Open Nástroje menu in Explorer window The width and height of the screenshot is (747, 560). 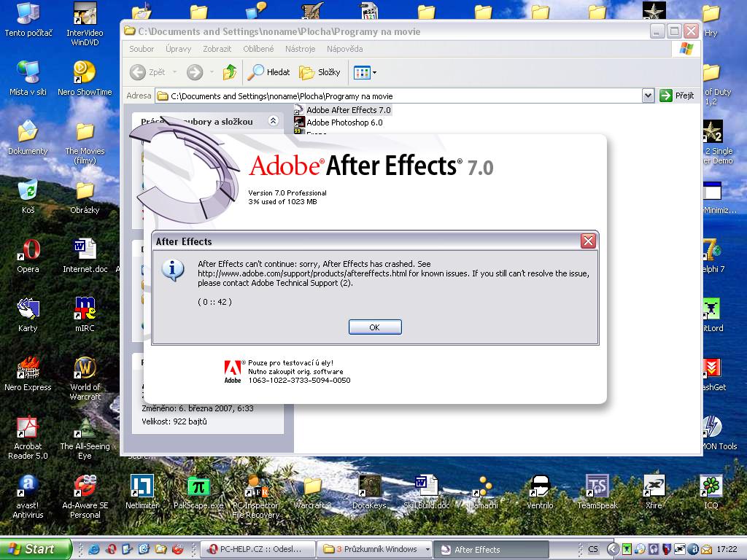click(x=300, y=49)
